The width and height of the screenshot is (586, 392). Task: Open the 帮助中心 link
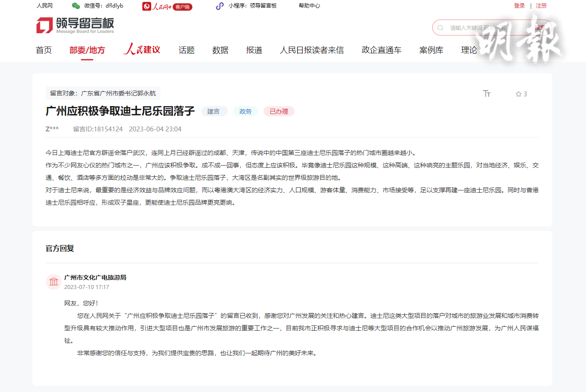click(x=309, y=6)
